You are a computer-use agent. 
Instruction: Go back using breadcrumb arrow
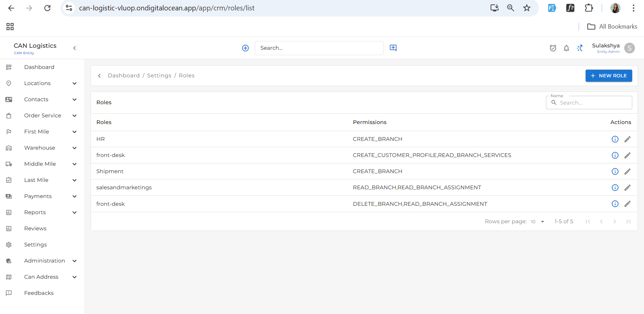click(99, 76)
